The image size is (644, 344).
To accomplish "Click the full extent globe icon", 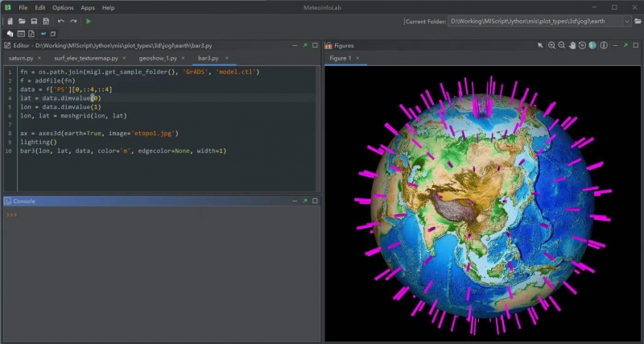I will [x=592, y=46].
